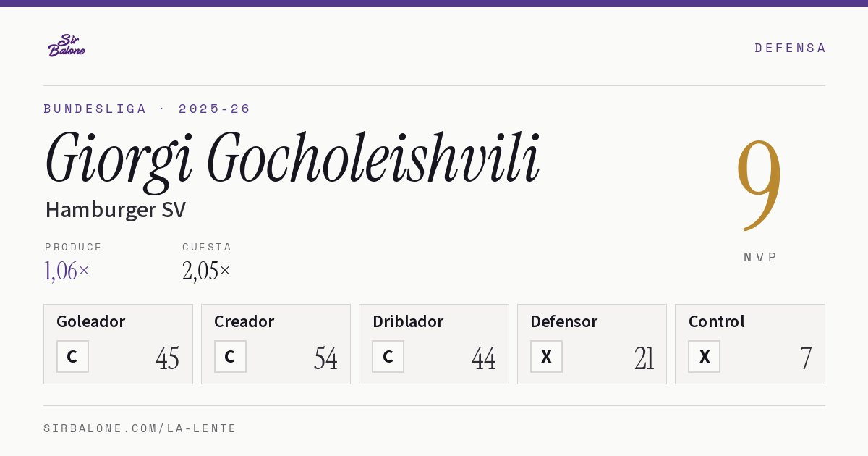Open the Goleador stat card

point(118,344)
